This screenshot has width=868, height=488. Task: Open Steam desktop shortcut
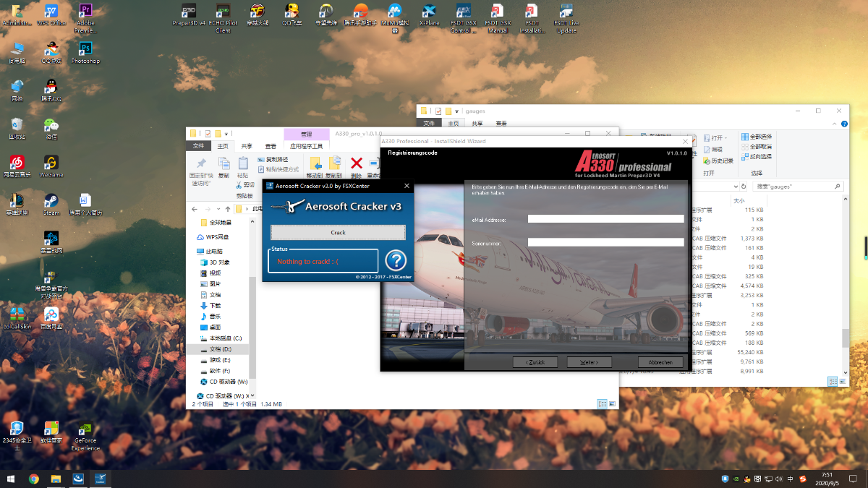51,203
